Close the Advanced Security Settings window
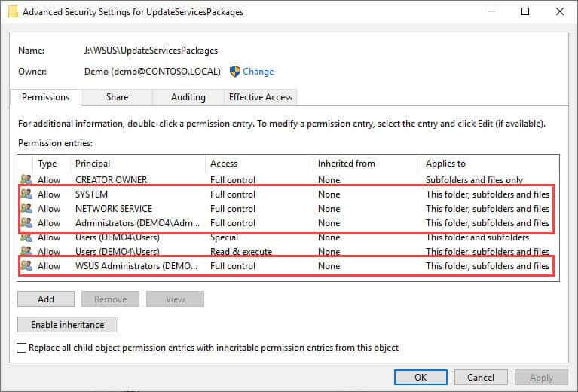The height and width of the screenshot is (392, 578). 560,11
